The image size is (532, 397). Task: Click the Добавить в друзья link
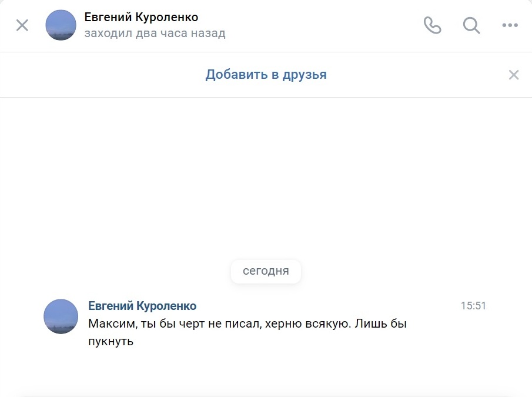(x=266, y=75)
